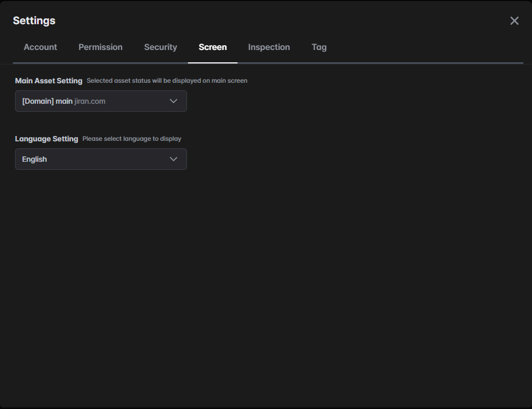This screenshot has width=532, height=409.
Task: Switch to the Account tab
Action: tap(40, 47)
